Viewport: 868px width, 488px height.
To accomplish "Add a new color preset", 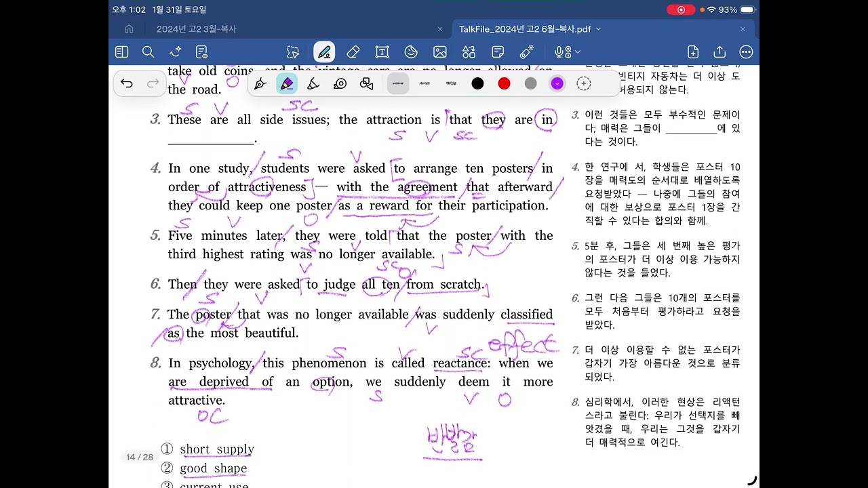I will tap(584, 83).
